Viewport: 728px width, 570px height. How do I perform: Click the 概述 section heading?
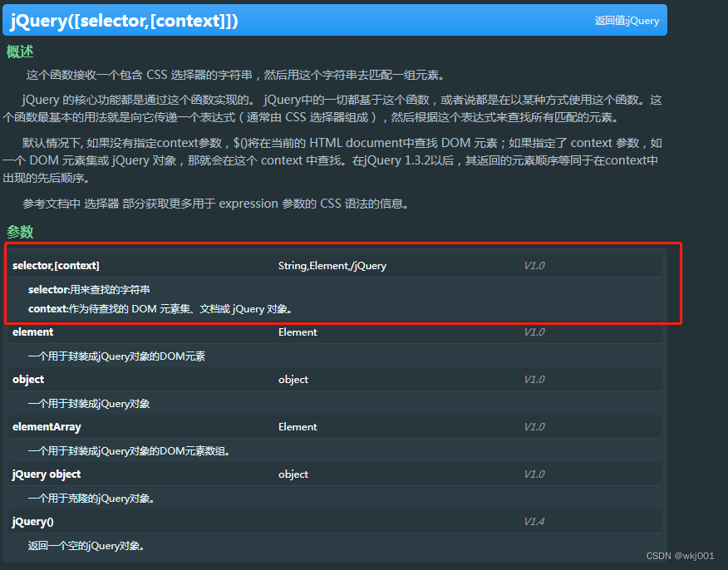(20, 52)
